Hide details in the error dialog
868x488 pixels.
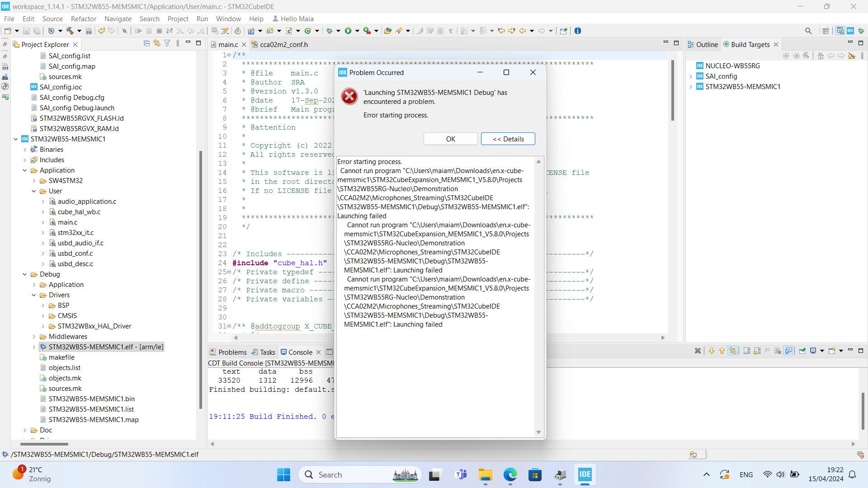pyautogui.click(x=508, y=139)
